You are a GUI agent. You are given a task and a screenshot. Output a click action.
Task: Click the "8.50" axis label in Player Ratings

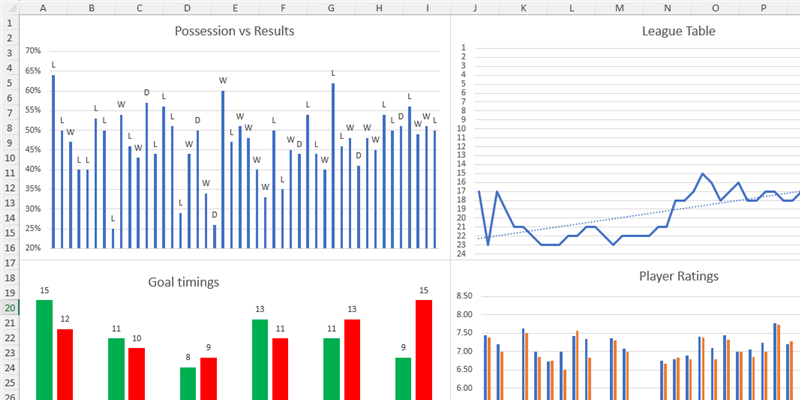click(x=464, y=296)
